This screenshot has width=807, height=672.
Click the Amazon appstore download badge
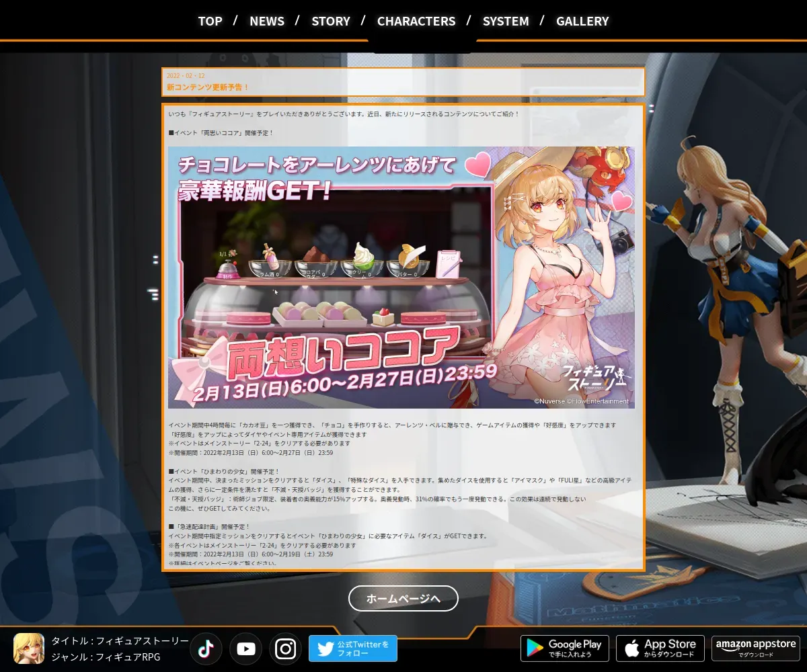click(756, 648)
